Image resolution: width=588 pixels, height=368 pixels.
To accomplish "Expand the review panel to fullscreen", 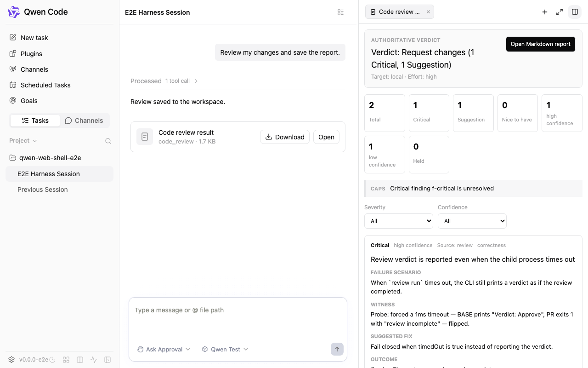I will click(560, 12).
